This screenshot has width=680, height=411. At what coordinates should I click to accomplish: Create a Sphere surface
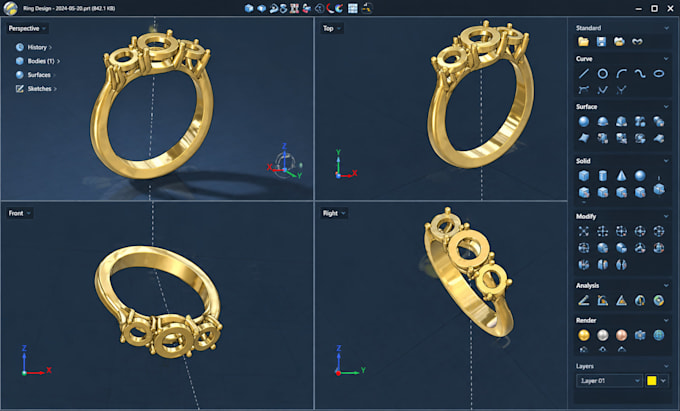point(584,121)
